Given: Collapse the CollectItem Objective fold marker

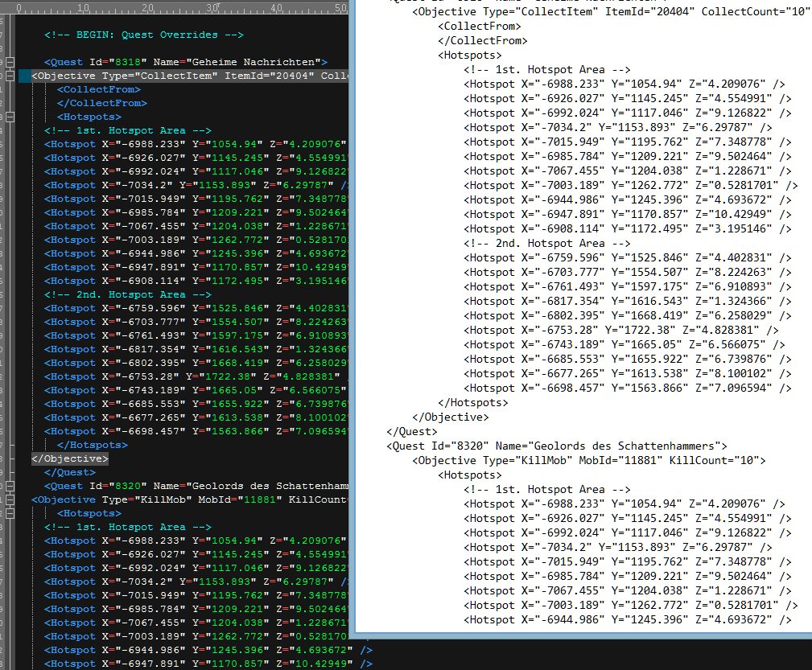Looking at the screenshot, I should 10,76.
